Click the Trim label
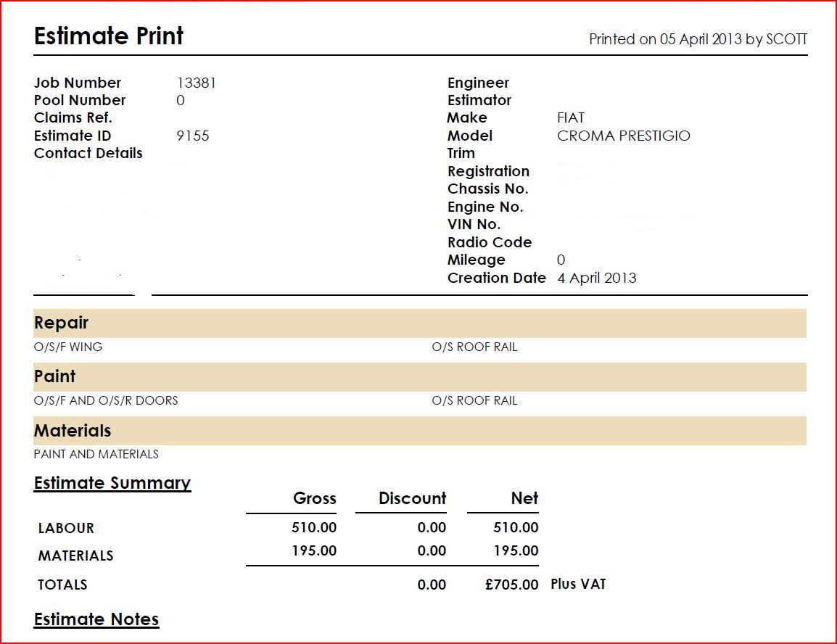The width and height of the screenshot is (837, 644). (x=461, y=153)
